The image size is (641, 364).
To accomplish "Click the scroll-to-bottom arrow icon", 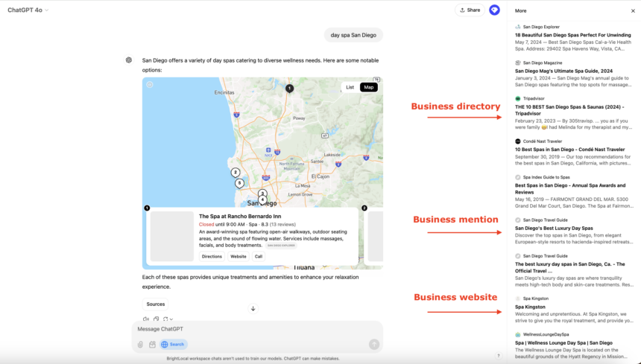I will [253, 309].
